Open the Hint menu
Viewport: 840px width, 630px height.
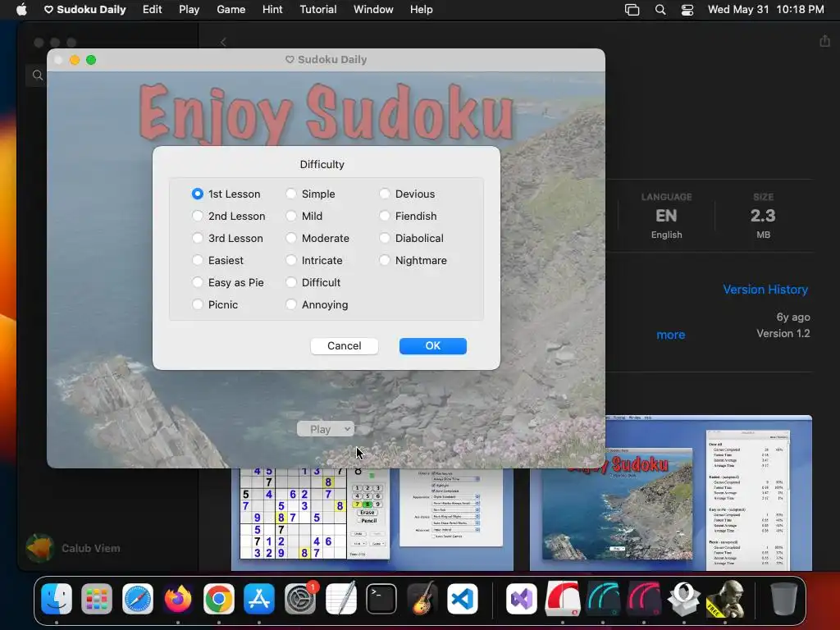[272, 10]
